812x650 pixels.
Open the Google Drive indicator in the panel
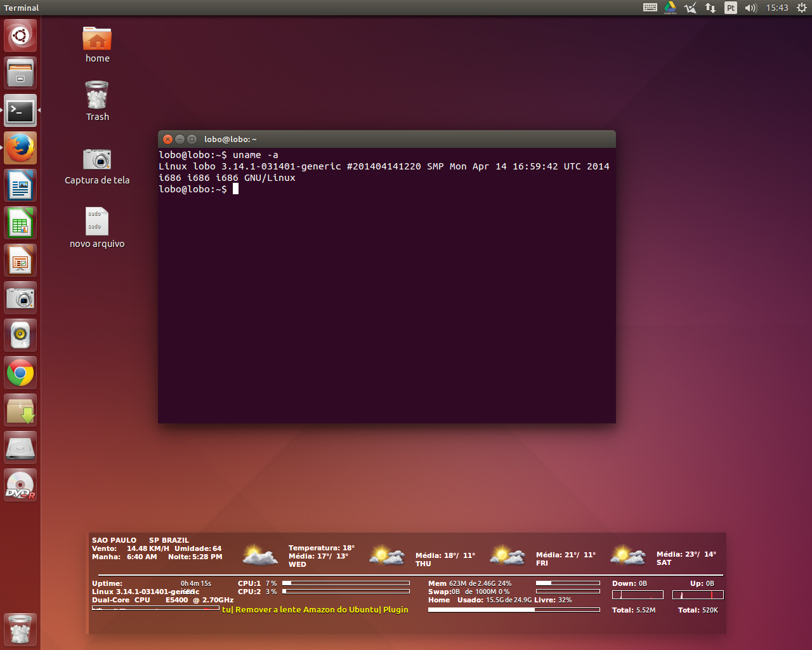(x=670, y=8)
